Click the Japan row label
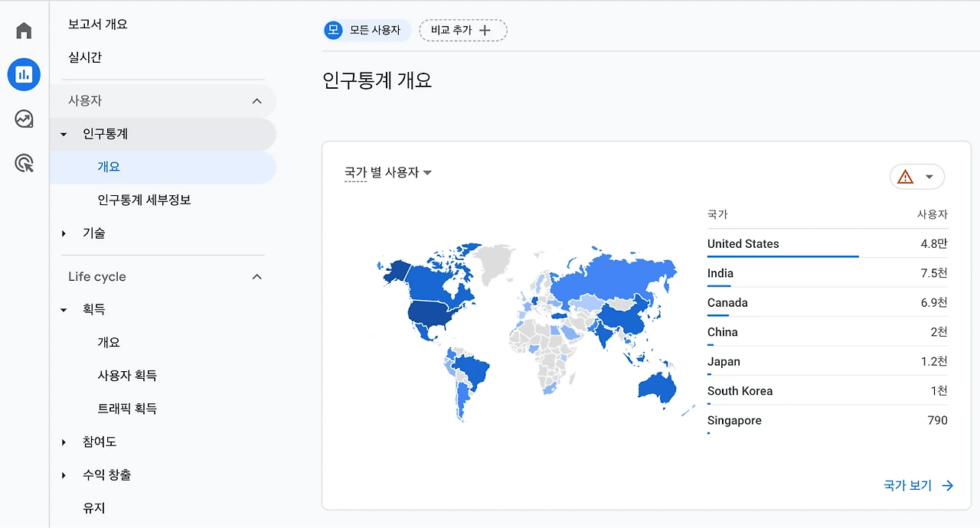 point(724,362)
